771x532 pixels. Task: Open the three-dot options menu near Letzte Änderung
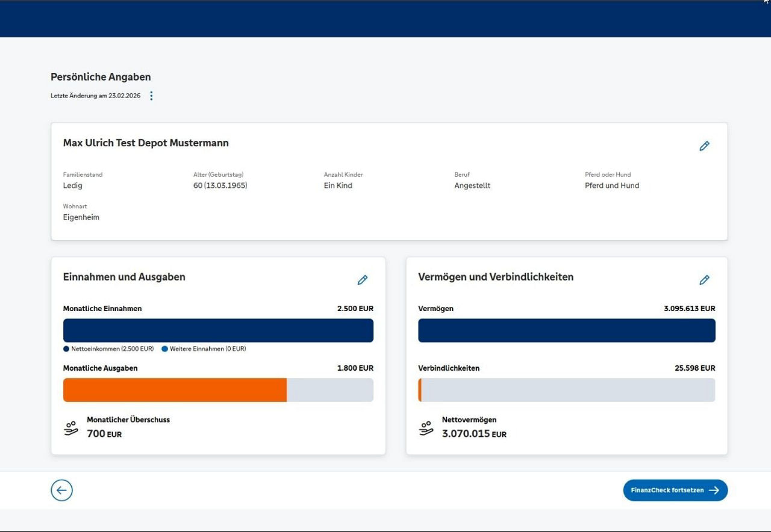pos(151,95)
